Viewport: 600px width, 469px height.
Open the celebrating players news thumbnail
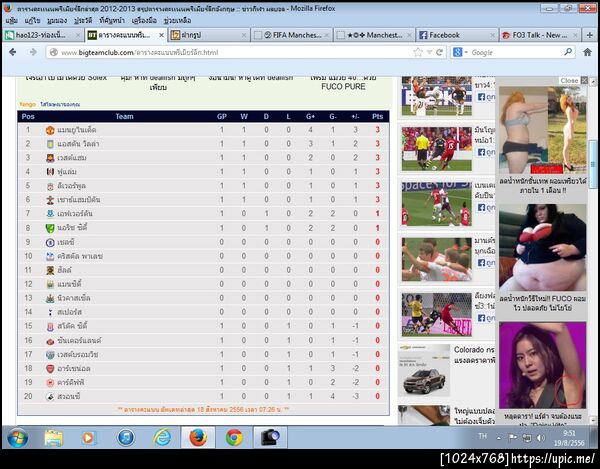(x=437, y=259)
